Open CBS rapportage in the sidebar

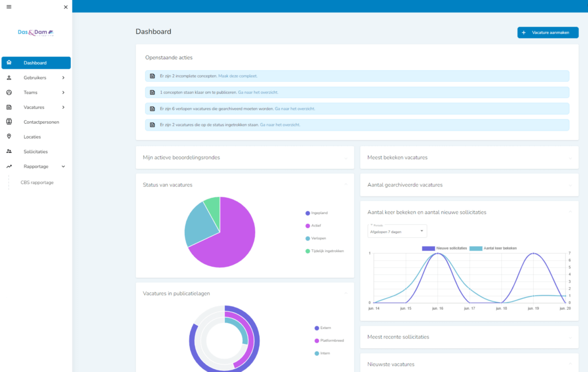(x=37, y=182)
